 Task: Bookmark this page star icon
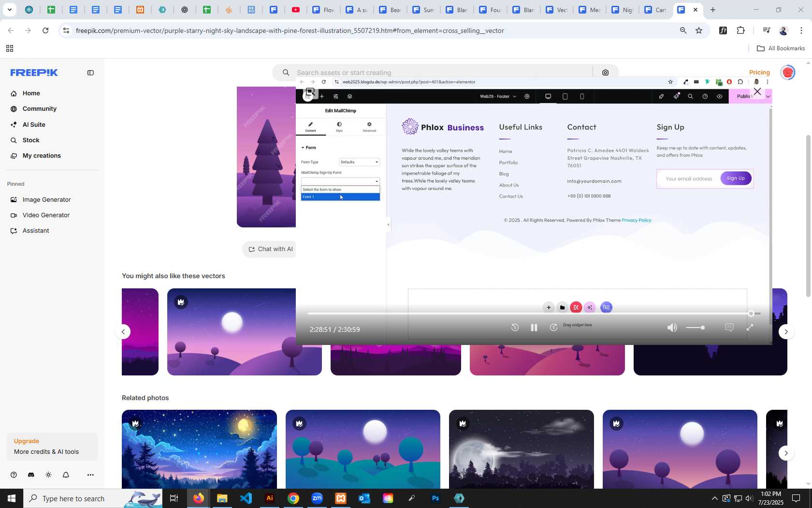[699, 30]
